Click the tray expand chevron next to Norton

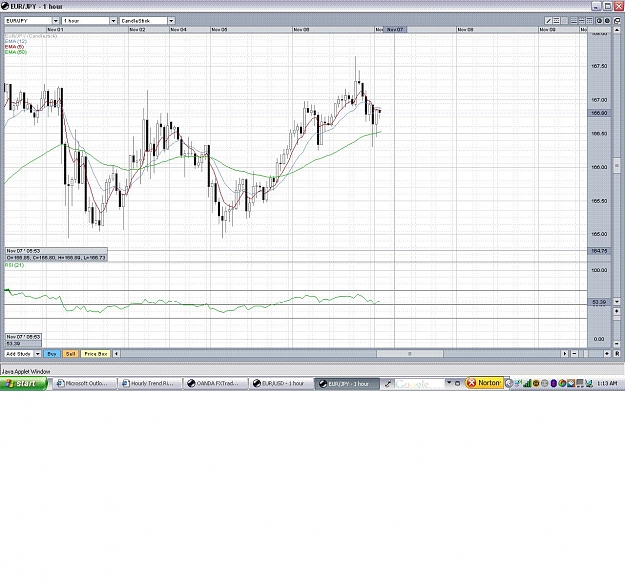pyautogui.click(x=509, y=383)
